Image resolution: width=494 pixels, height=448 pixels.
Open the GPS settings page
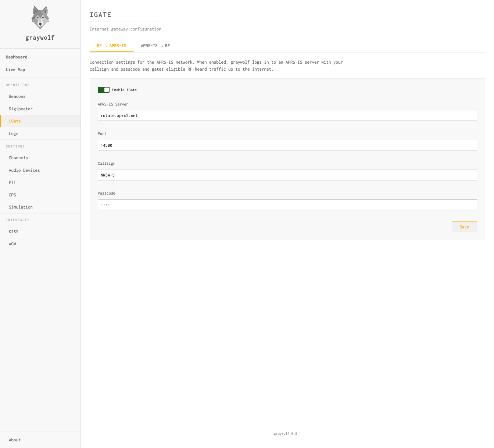[12, 195]
